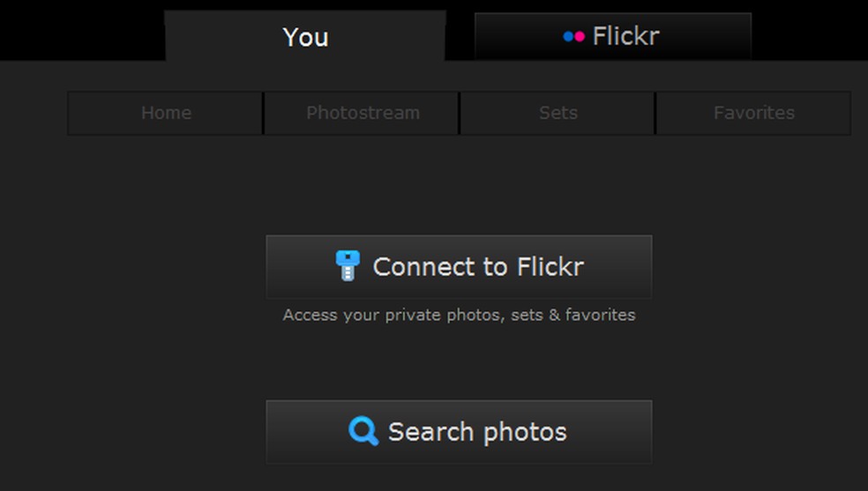Image resolution: width=868 pixels, height=491 pixels.
Task: Click the "Connect to Flickr" text label
Action: (x=478, y=266)
